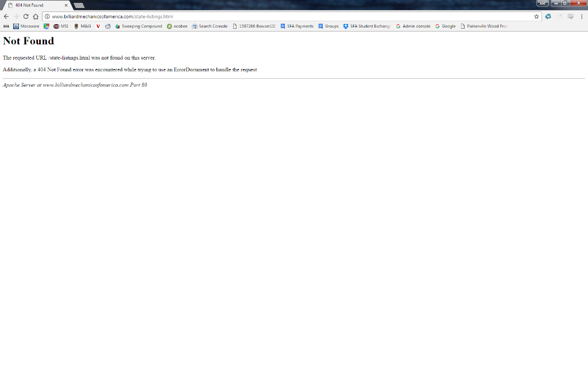The height and width of the screenshot is (377, 588).
Task: Open the Groups bookmark
Action: coord(328,26)
